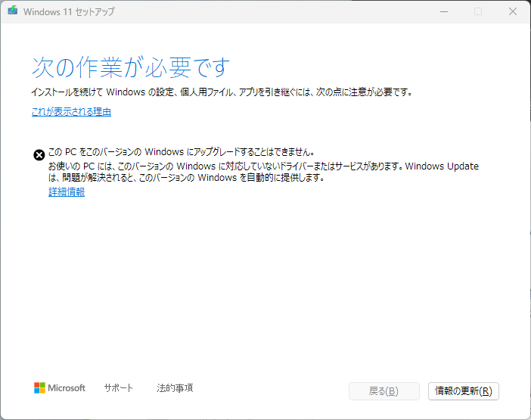This screenshot has width=531, height=420.
Task: Click the sentence beginning インストールを続けて Windows の設定
Action: [222, 92]
